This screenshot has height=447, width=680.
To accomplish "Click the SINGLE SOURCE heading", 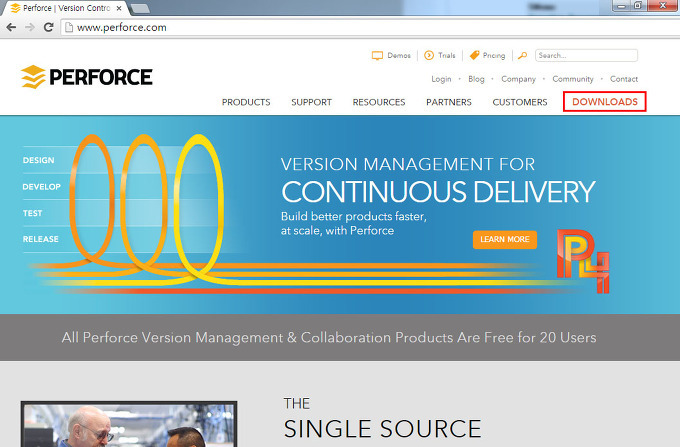I will (382, 429).
